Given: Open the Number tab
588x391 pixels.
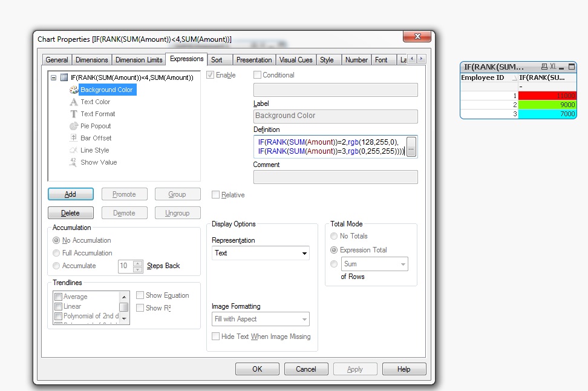Looking at the screenshot, I should pos(356,60).
